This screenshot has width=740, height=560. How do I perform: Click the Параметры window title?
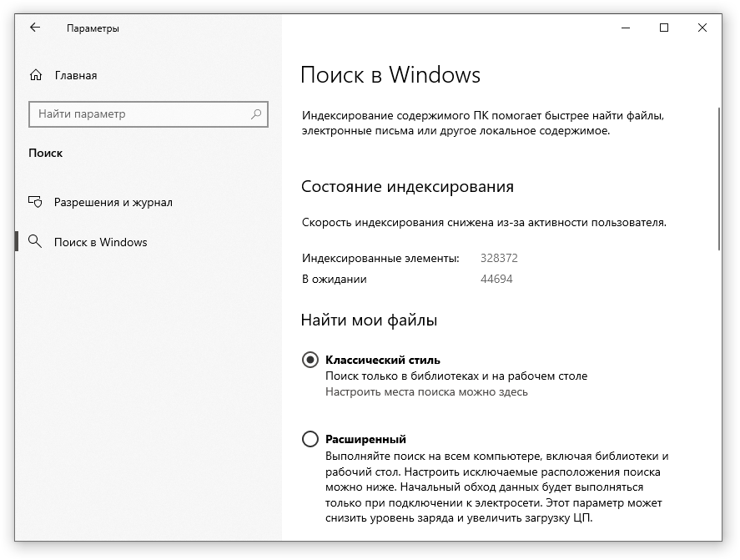click(93, 28)
